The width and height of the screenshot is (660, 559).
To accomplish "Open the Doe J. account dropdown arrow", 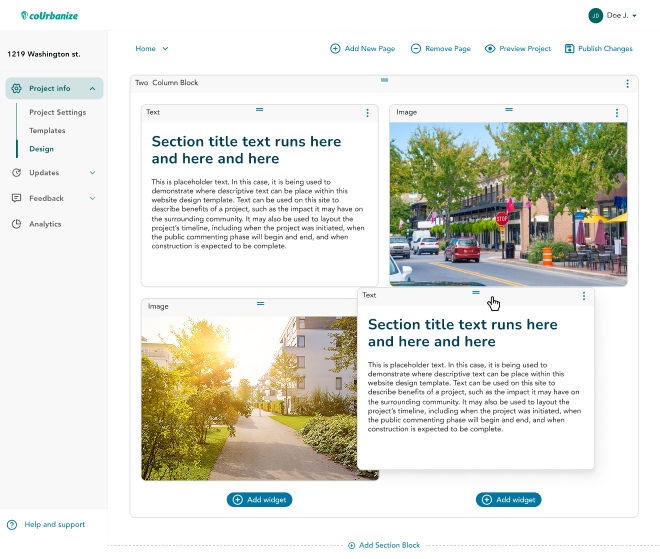I will pyautogui.click(x=634, y=16).
